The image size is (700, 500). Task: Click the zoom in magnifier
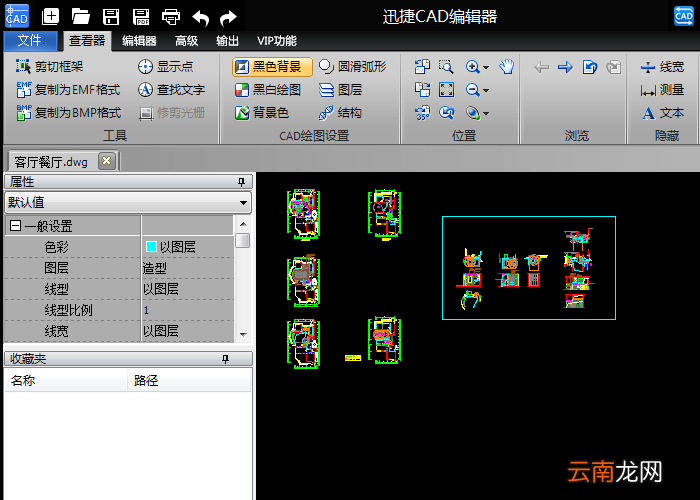[x=472, y=67]
